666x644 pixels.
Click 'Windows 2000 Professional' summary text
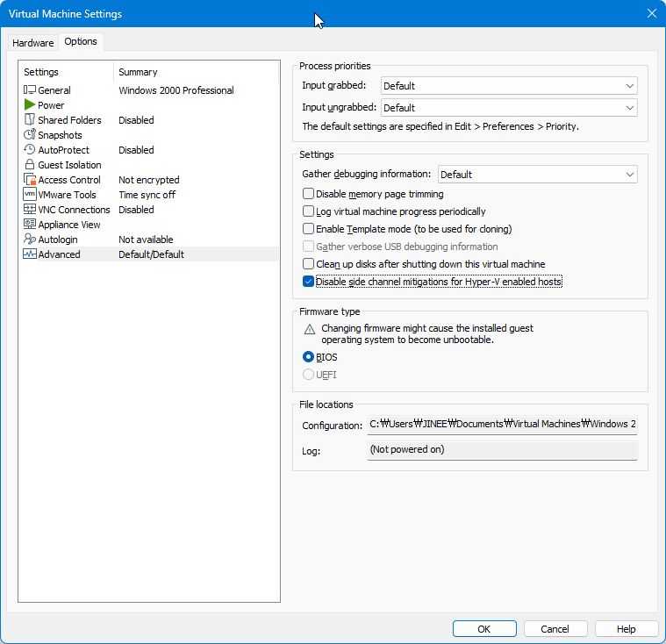[176, 90]
